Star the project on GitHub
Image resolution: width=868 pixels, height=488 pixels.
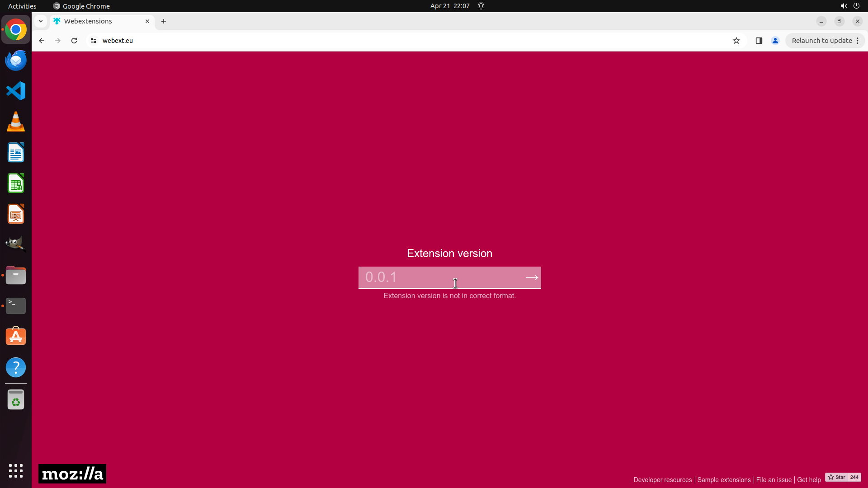[x=836, y=477]
